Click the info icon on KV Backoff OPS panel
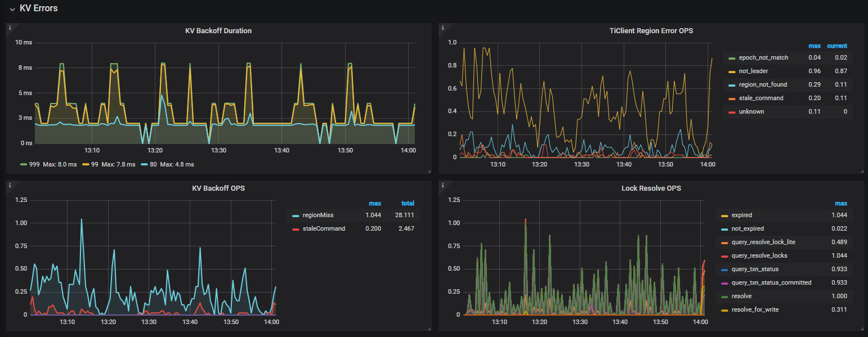 click(10, 185)
